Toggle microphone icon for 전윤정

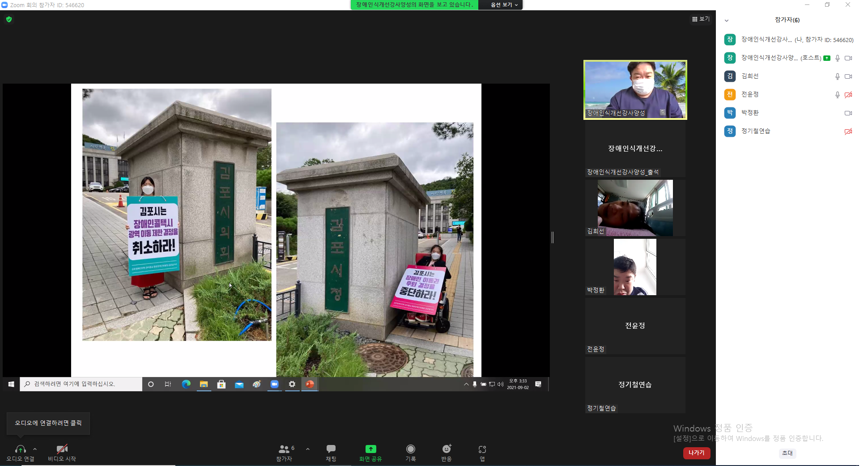click(x=838, y=95)
